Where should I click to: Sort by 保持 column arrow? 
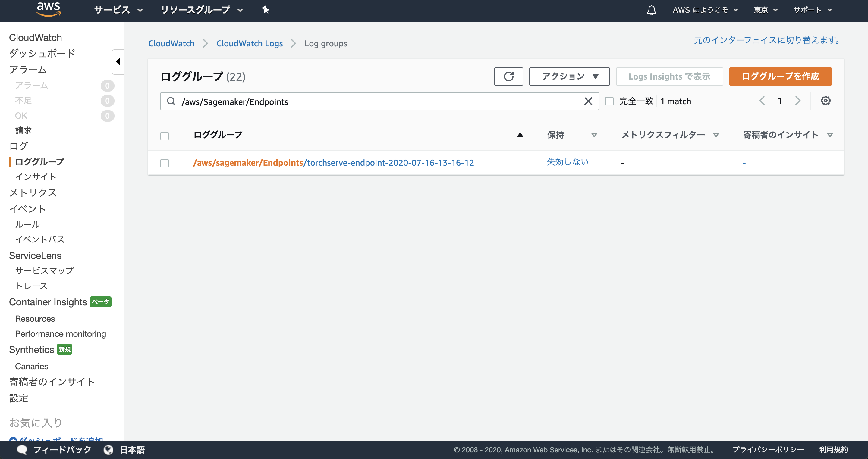[x=594, y=135]
